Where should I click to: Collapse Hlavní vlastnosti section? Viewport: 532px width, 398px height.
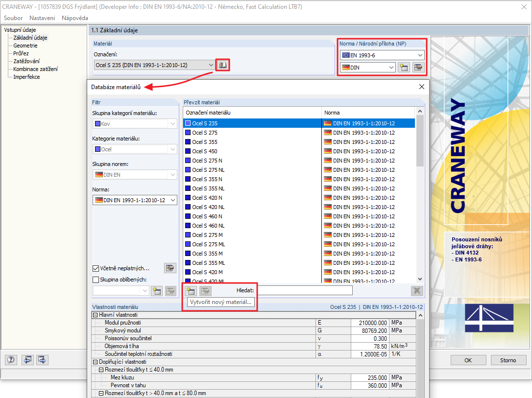pyautogui.click(x=96, y=315)
